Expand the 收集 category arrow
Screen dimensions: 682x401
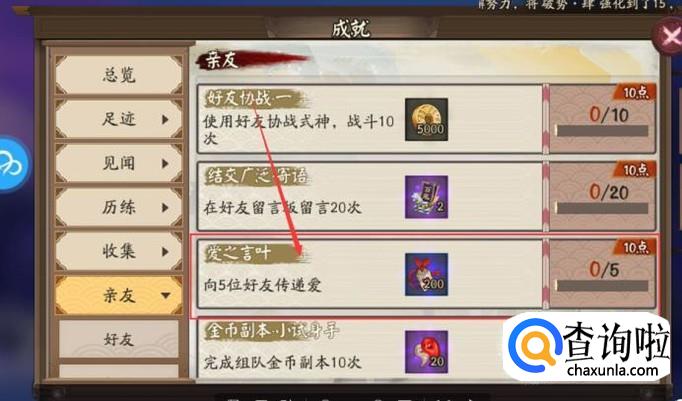[x=165, y=251]
